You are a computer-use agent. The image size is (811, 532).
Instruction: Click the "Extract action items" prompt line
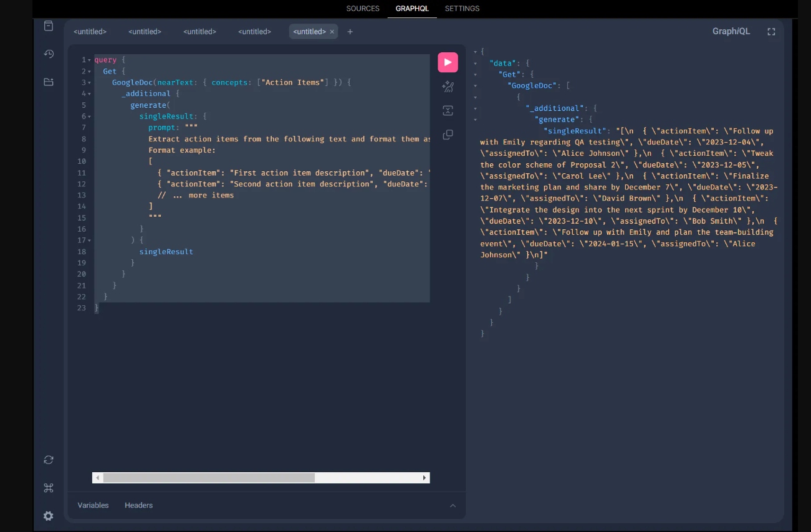(289, 139)
